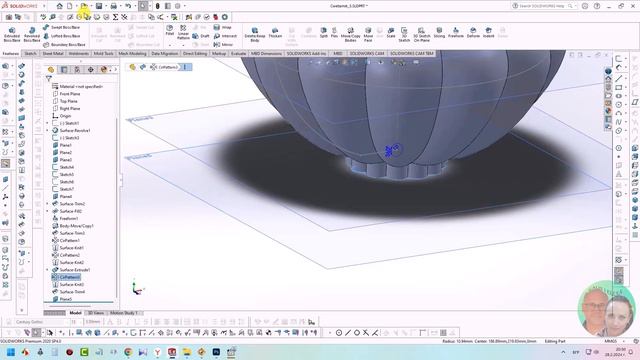640x360 pixels.
Task: Switch to the Mold Tools tab
Action: click(x=104, y=53)
